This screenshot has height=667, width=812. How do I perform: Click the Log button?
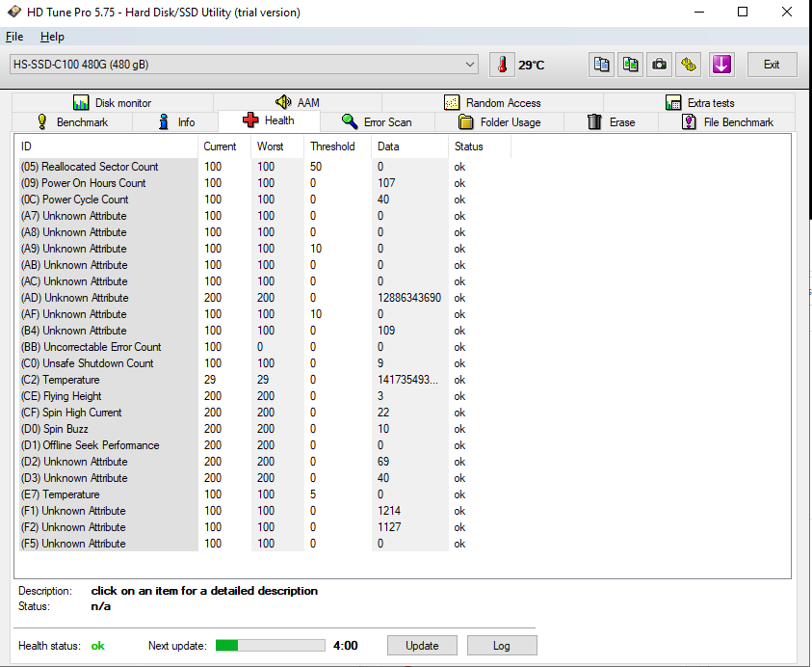501,646
